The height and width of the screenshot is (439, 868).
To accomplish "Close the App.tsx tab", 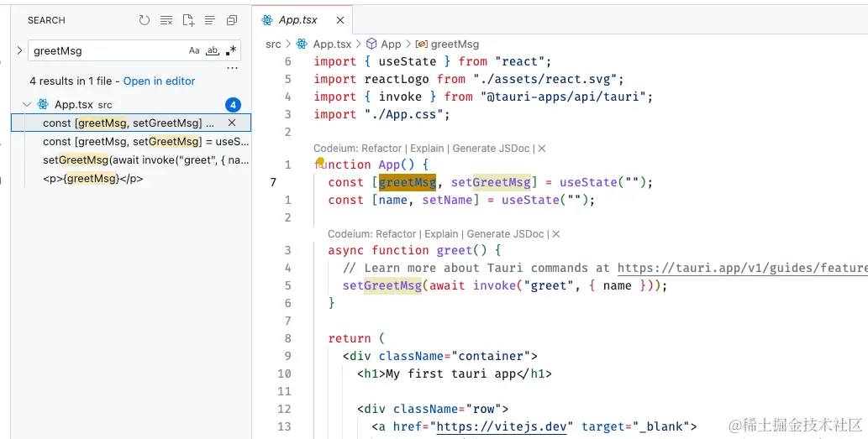I will [340, 20].
